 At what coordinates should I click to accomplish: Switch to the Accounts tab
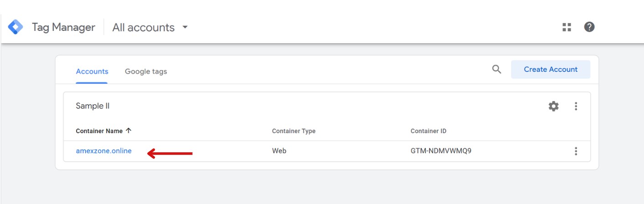(x=92, y=71)
